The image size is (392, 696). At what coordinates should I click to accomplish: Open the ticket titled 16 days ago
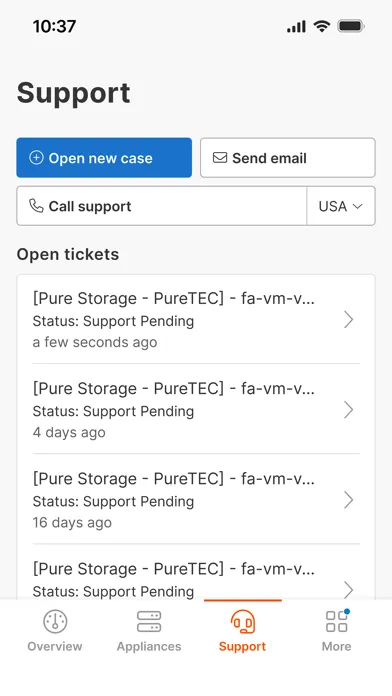pos(196,500)
